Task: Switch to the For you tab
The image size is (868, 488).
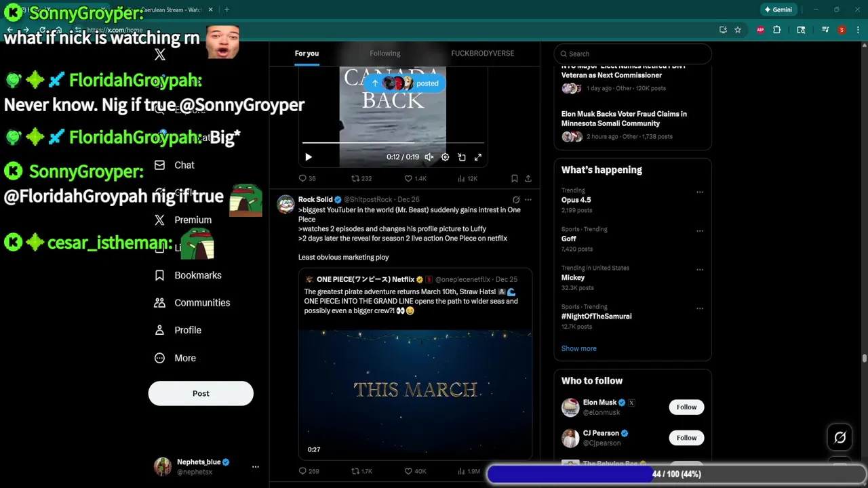Action: click(307, 54)
